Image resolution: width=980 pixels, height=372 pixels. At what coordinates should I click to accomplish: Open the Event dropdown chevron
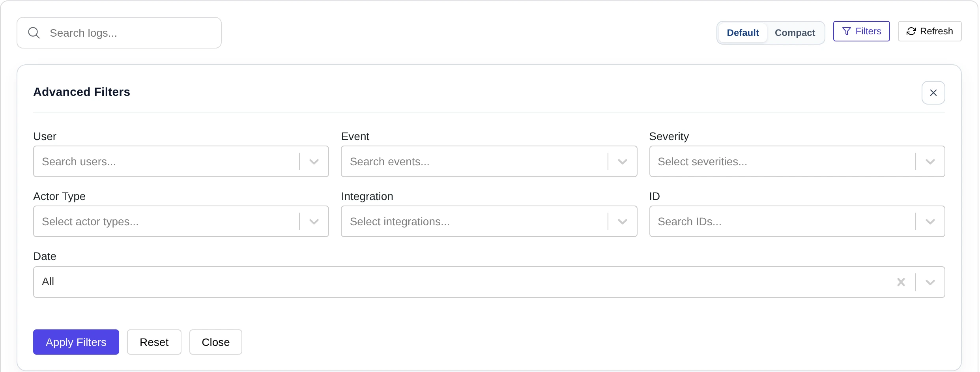click(x=622, y=162)
